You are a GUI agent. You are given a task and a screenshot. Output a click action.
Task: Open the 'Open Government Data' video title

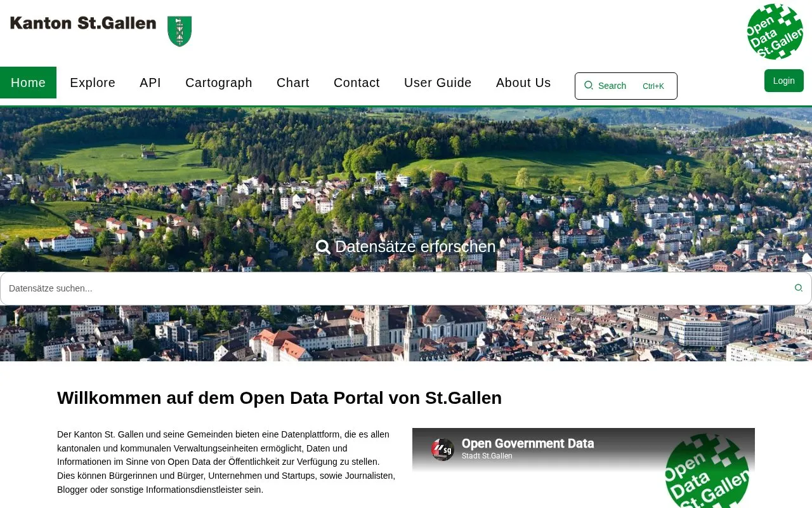tap(528, 443)
